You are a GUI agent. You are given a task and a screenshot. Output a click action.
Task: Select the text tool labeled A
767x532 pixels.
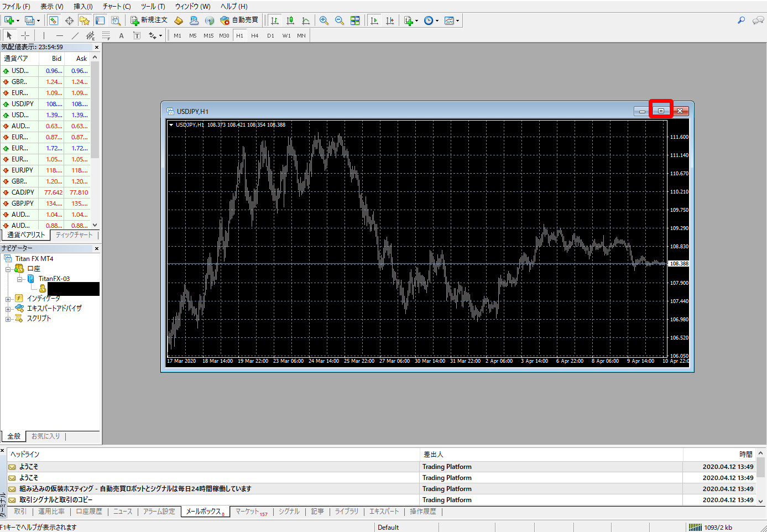[122, 35]
